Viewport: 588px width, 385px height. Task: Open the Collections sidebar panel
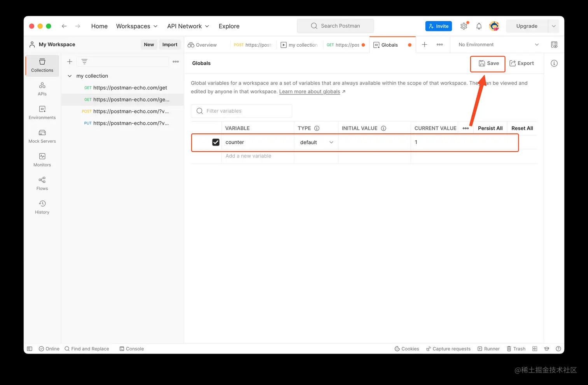pyautogui.click(x=42, y=65)
